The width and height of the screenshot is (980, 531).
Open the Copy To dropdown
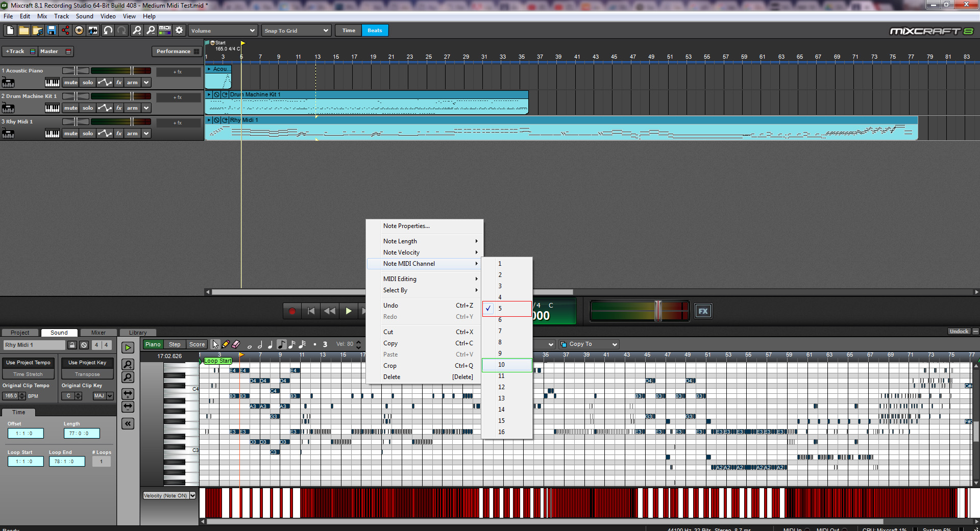pos(589,344)
